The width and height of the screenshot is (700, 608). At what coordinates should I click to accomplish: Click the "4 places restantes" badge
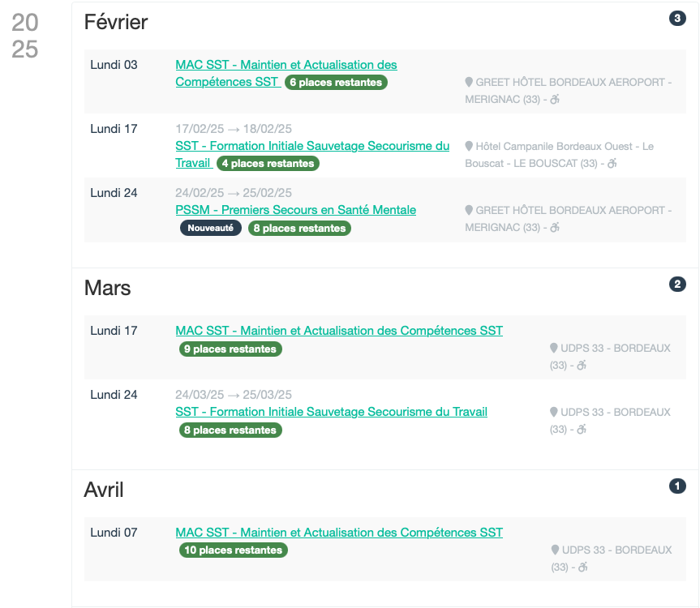pyautogui.click(x=268, y=164)
